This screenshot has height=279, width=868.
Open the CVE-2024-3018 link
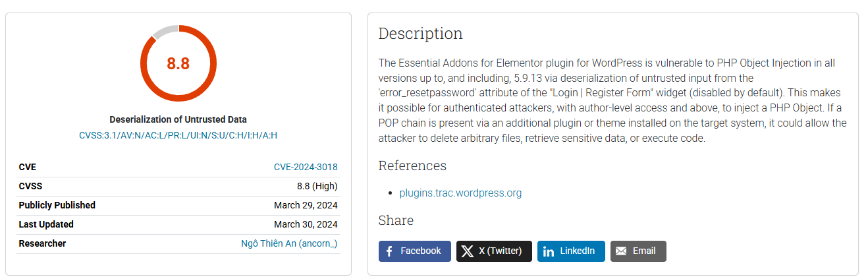point(306,167)
